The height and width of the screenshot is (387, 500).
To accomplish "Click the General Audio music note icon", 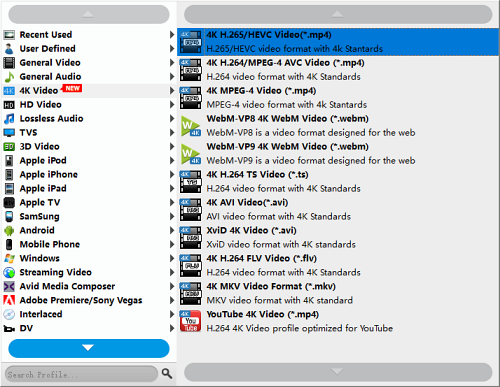I will (x=9, y=77).
